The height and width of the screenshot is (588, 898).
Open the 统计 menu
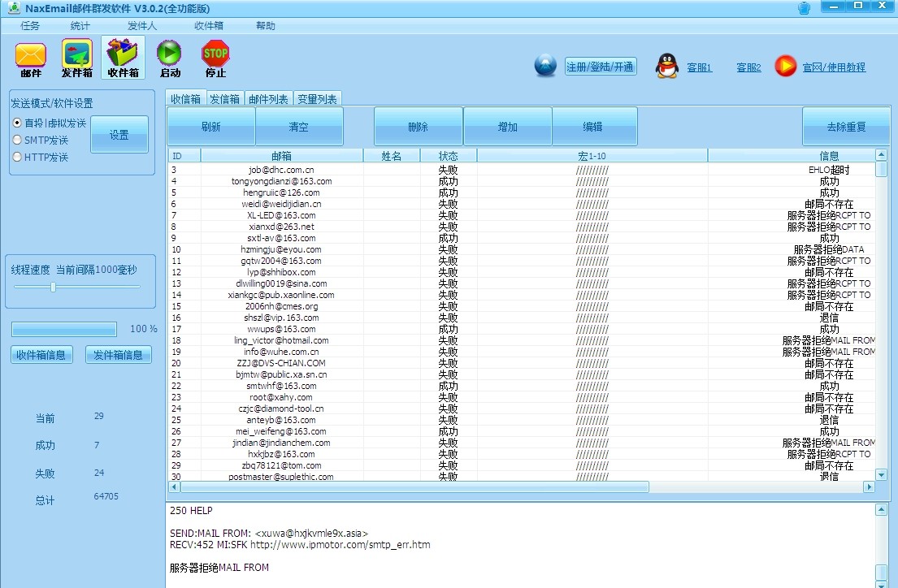[80, 26]
